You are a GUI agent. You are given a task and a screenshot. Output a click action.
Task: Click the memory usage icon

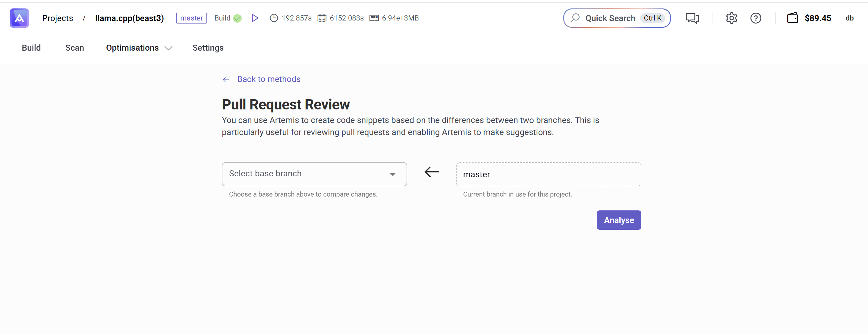click(x=374, y=18)
